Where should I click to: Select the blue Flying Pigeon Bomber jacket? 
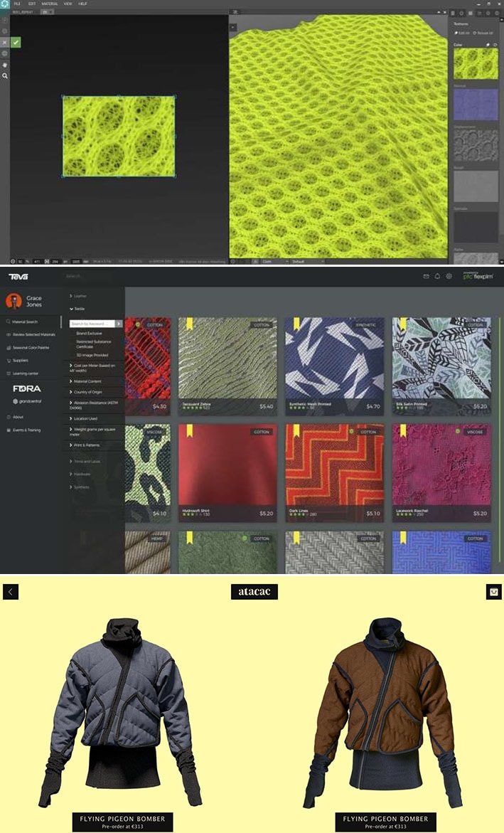coord(122,712)
